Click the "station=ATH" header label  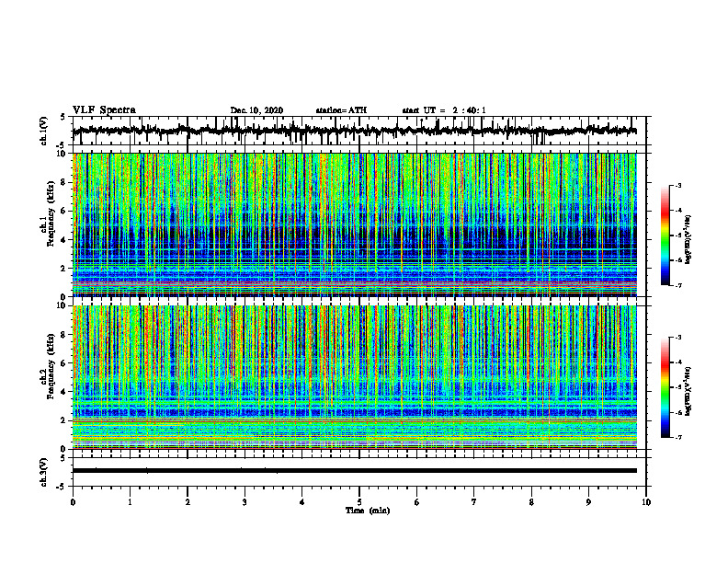[341, 110]
